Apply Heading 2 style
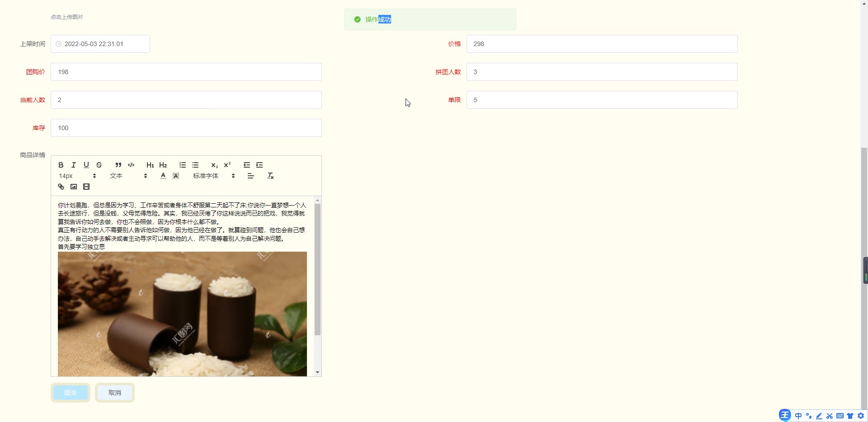 coord(163,165)
